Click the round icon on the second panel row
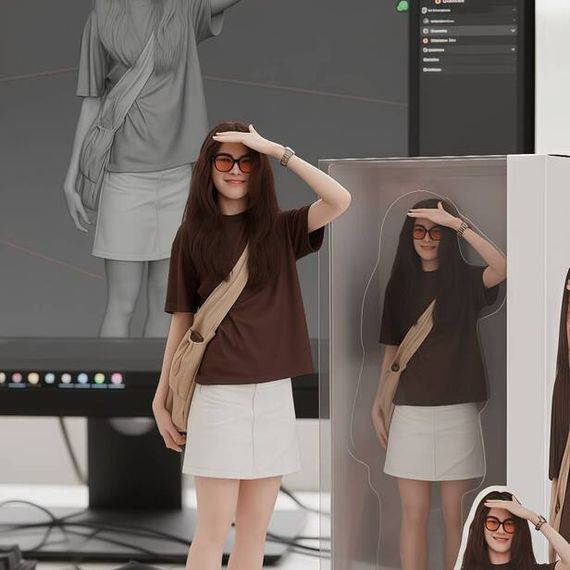 [426, 21]
